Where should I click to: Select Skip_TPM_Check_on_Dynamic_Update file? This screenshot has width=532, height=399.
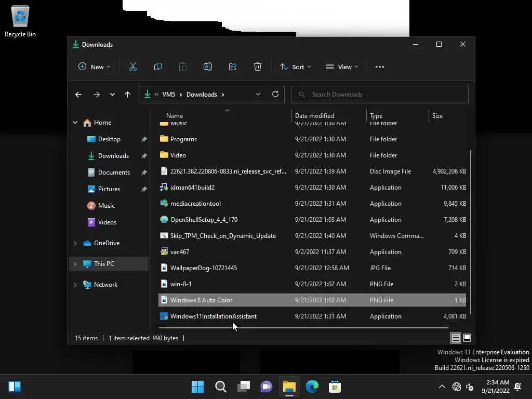click(x=312, y=236)
